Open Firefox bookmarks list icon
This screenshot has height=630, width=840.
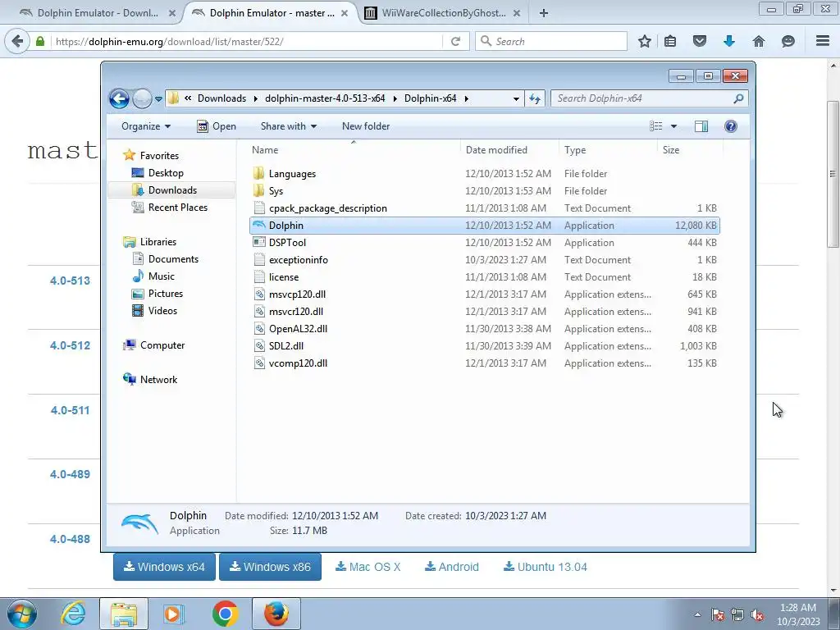(670, 41)
